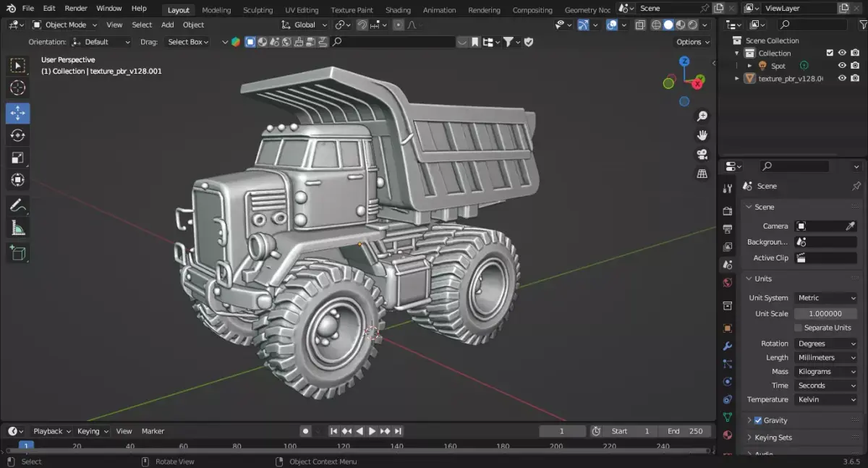Toggle proportional editing button
868x468 pixels.
(x=398, y=25)
